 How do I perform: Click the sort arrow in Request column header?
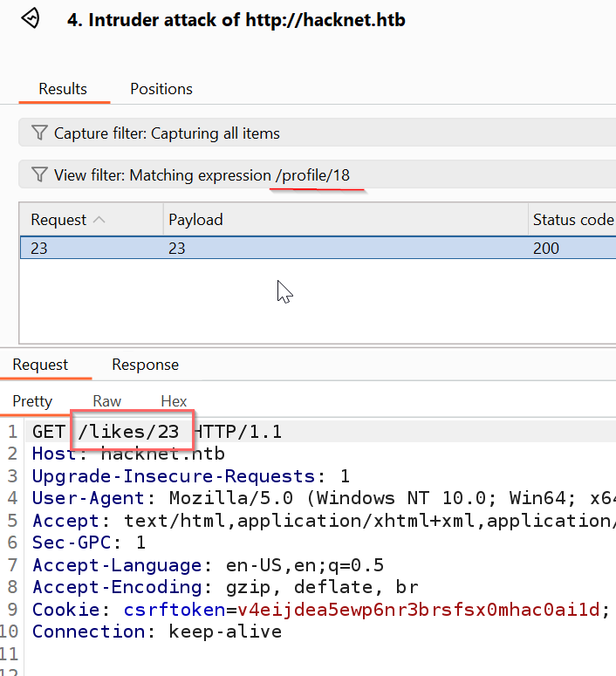tap(98, 220)
